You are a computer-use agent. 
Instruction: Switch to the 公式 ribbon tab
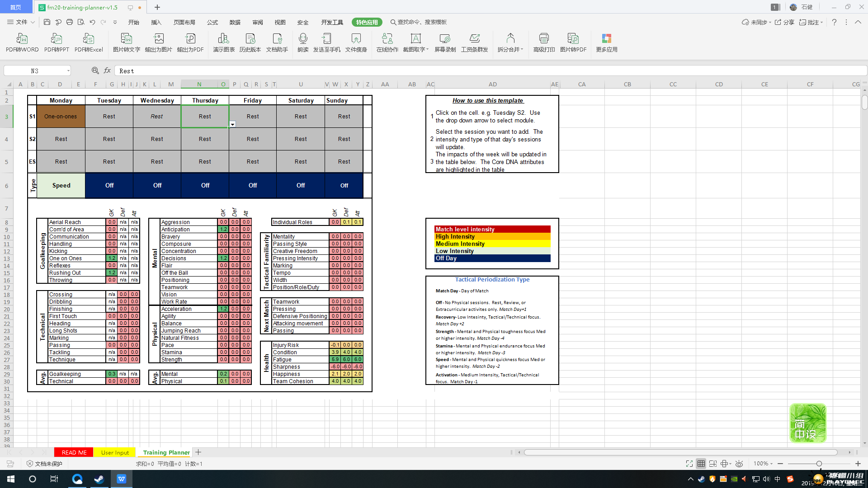coord(212,22)
